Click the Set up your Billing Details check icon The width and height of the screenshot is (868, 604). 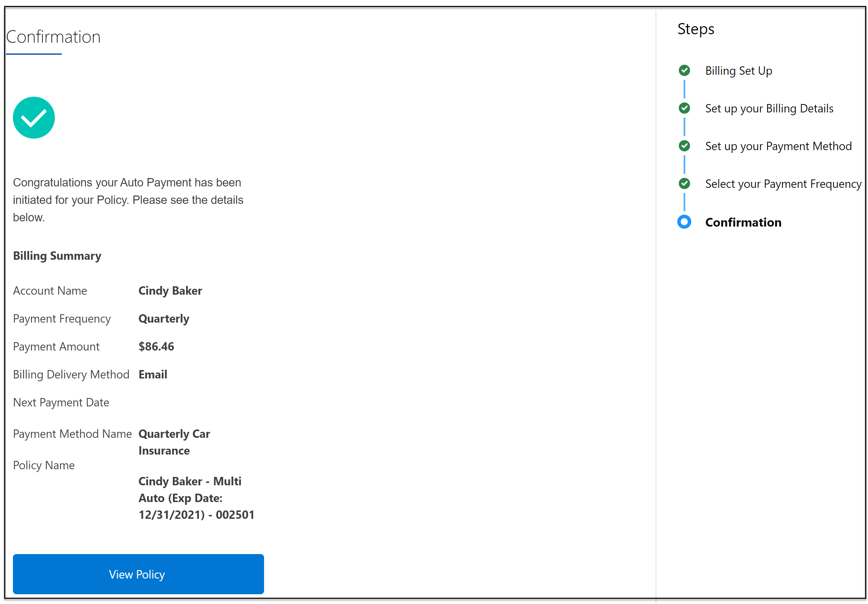point(684,108)
